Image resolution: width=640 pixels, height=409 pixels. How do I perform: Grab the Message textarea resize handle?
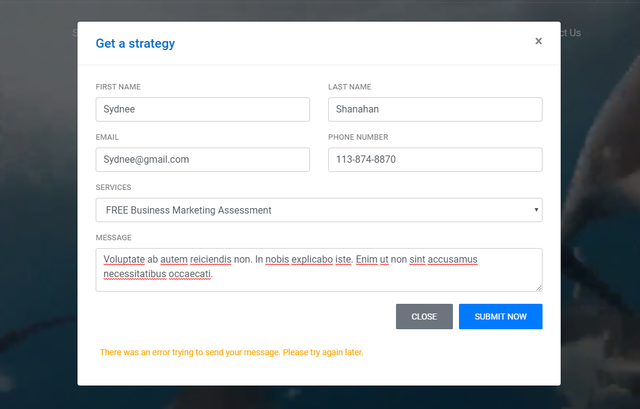point(539,288)
